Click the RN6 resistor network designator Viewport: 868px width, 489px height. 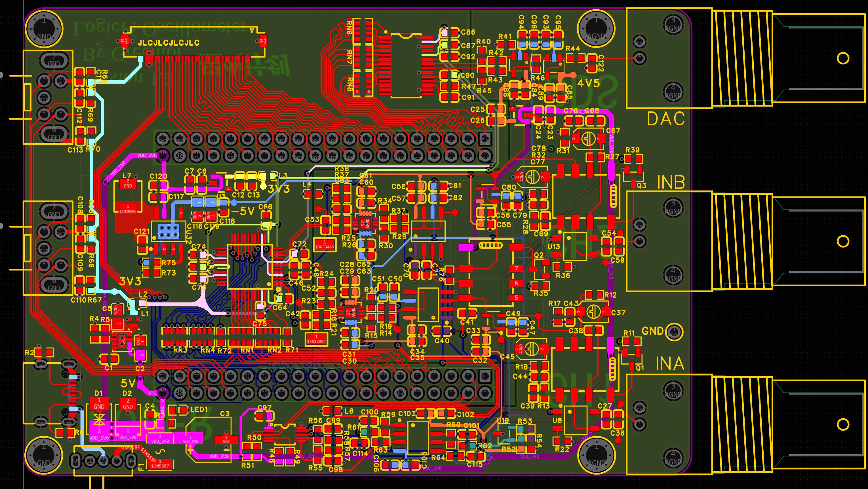pyautogui.click(x=349, y=27)
